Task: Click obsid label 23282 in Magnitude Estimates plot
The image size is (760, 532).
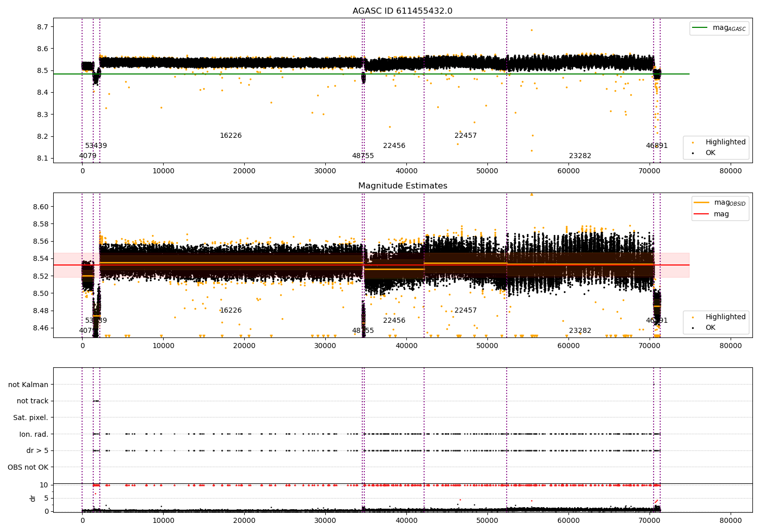Action: click(x=580, y=331)
